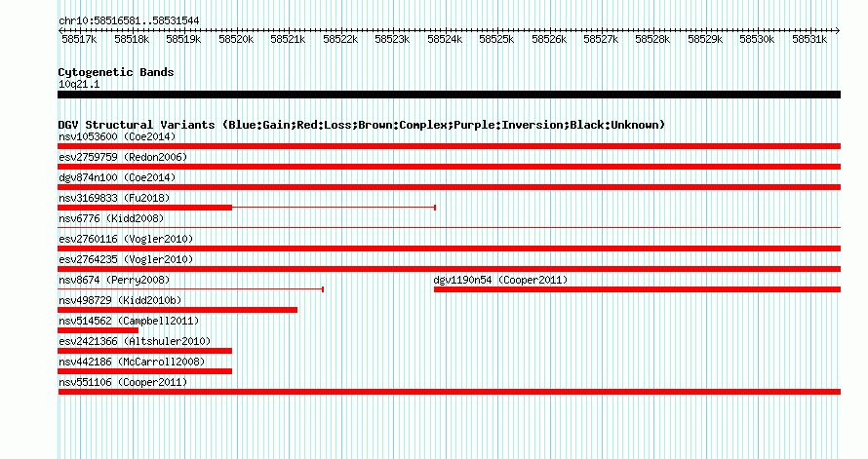The height and width of the screenshot is (459, 868).
Task: Click the 58530k ruler label
Action: click(757, 39)
